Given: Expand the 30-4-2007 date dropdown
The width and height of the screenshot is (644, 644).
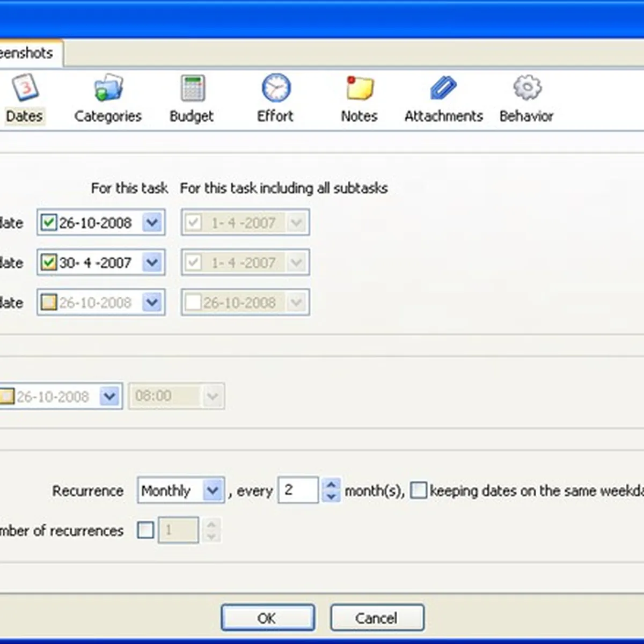Looking at the screenshot, I should coord(152,262).
